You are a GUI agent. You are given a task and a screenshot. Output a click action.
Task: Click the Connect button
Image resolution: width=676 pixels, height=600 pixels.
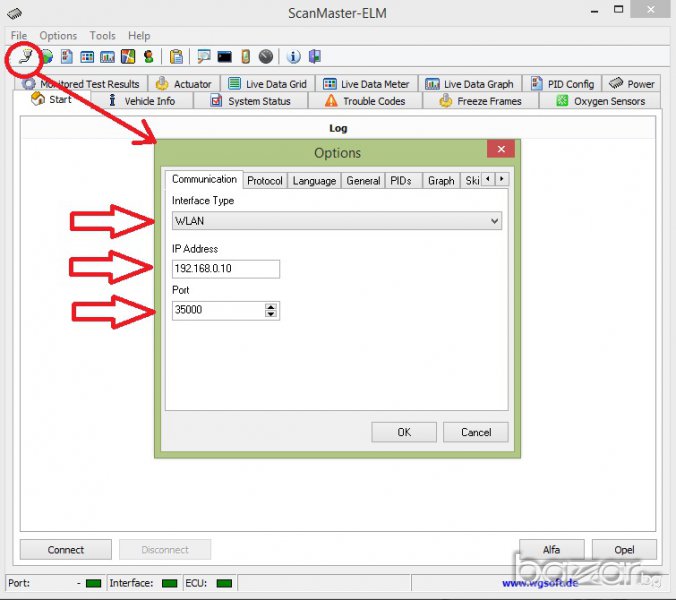(x=66, y=549)
